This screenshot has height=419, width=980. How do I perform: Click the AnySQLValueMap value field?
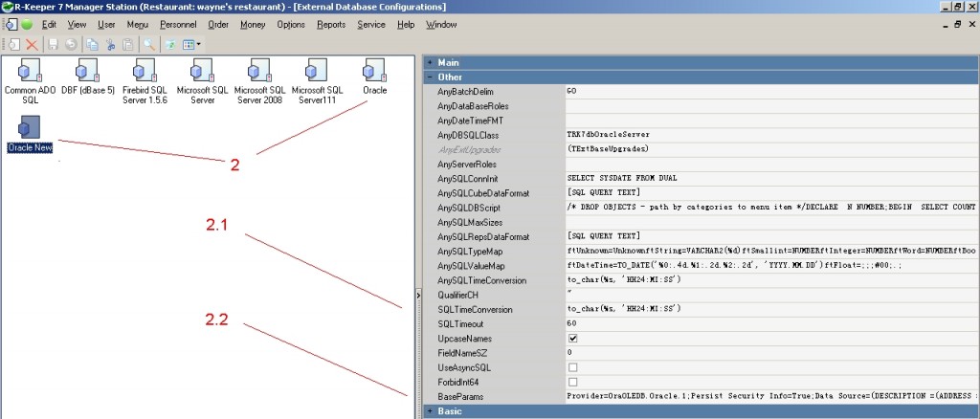click(x=772, y=265)
